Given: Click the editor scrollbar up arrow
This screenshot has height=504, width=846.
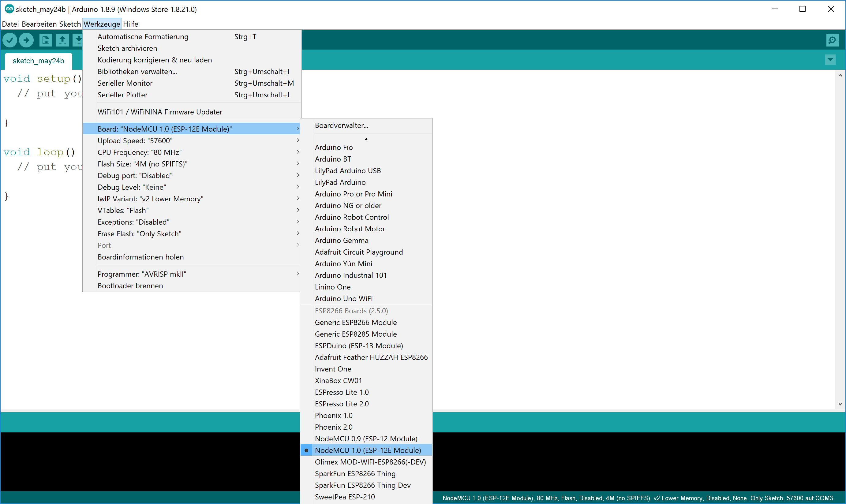Looking at the screenshot, I should 840,75.
